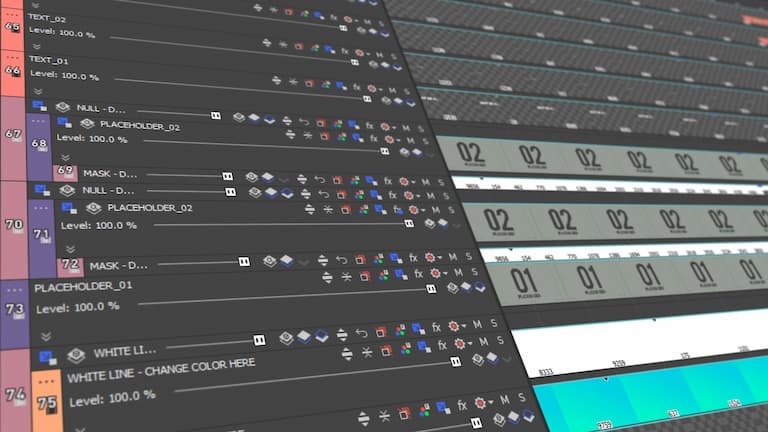
Task: Open Track FX on MASK track 72
Action: click(x=413, y=257)
